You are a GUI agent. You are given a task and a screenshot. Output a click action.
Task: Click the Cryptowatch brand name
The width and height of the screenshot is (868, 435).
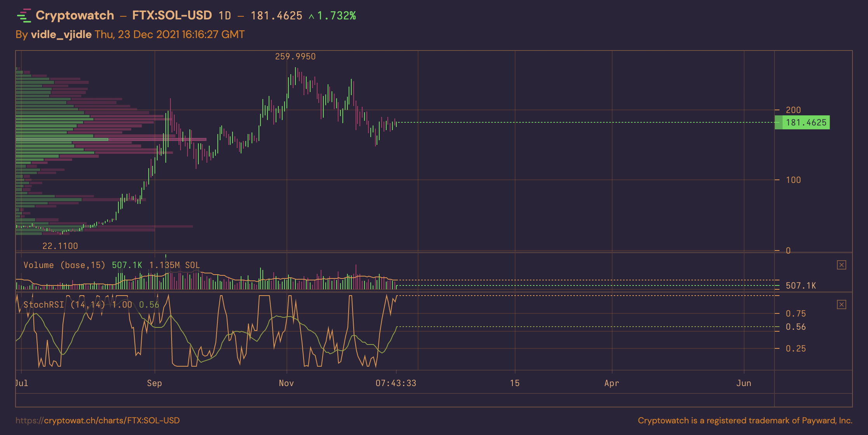tap(75, 15)
